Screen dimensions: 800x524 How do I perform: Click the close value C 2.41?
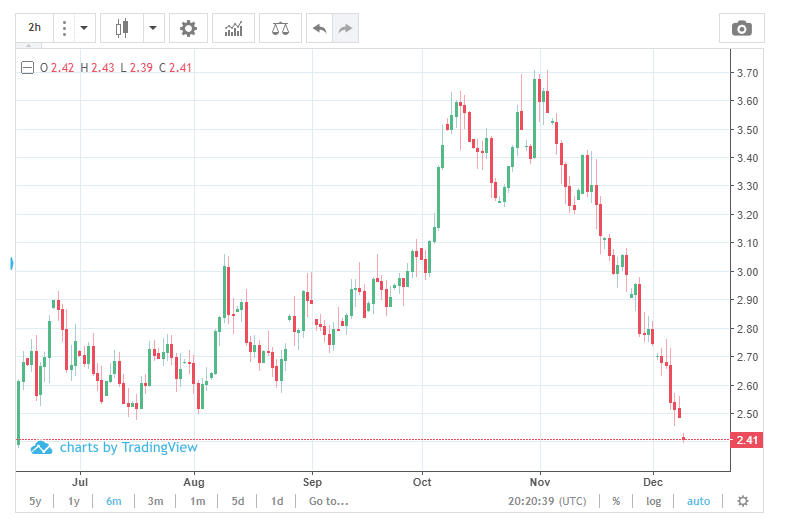tap(175, 68)
